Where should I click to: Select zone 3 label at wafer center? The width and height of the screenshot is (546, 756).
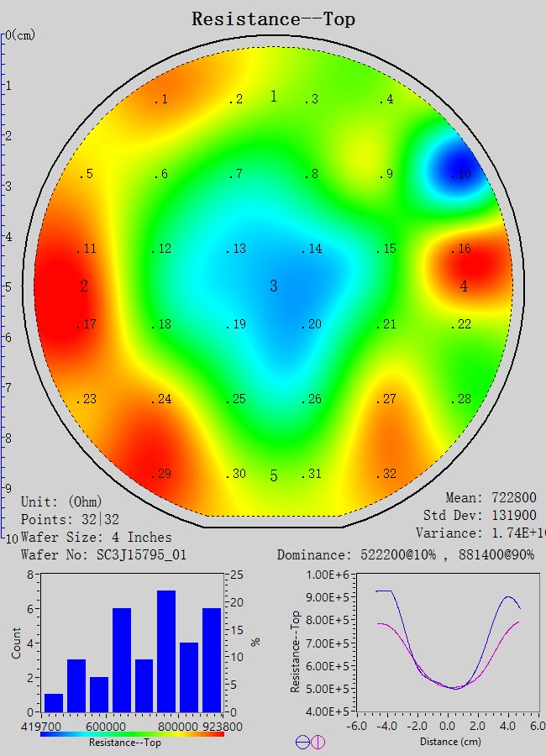coord(273,286)
